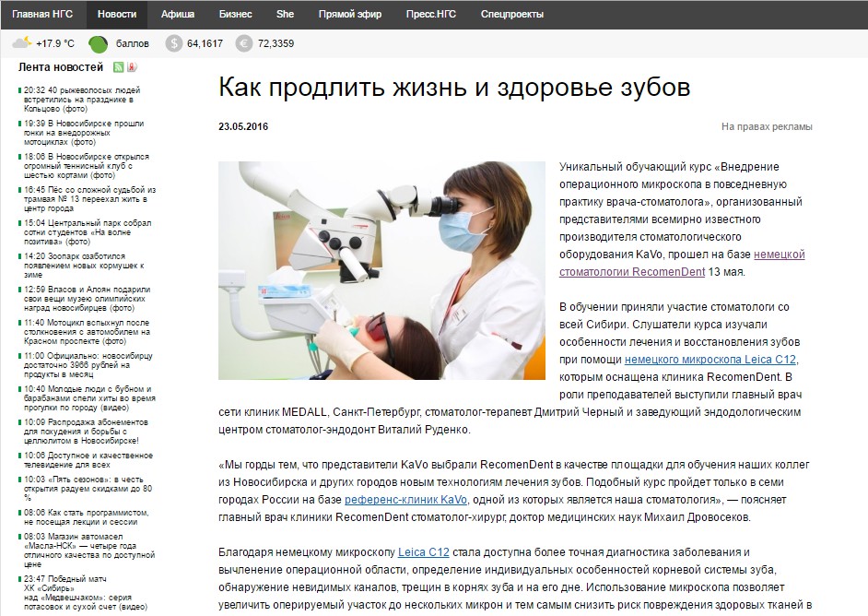Screen dimensions: 868x616
Task: Go to Афиша section
Action: [x=178, y=15]
